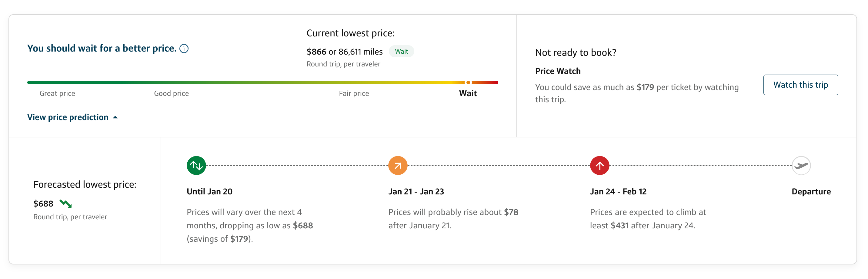Viewport: 868px width, 279px height.
Task: Select the Jan 21 - Jan 23 heading
Action: click(416, 192)
